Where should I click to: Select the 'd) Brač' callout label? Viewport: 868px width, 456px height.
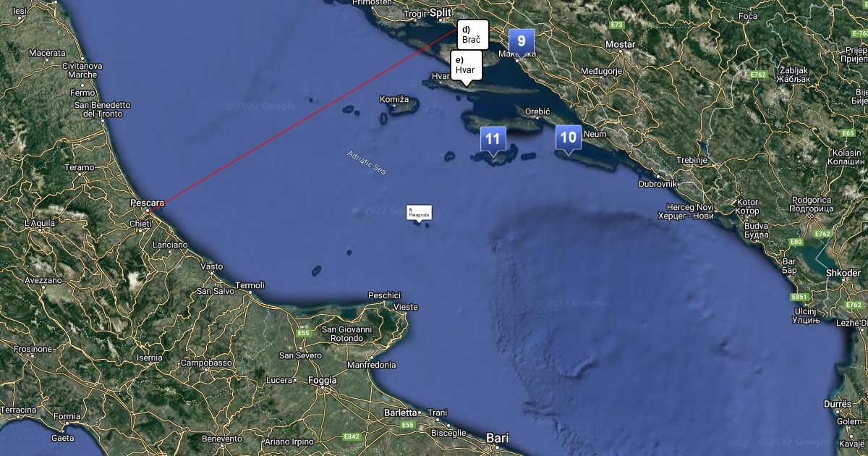point(473,35)
